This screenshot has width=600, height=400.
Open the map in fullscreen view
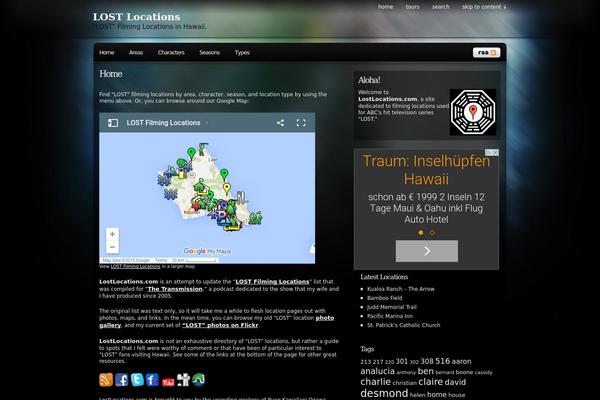301,123
